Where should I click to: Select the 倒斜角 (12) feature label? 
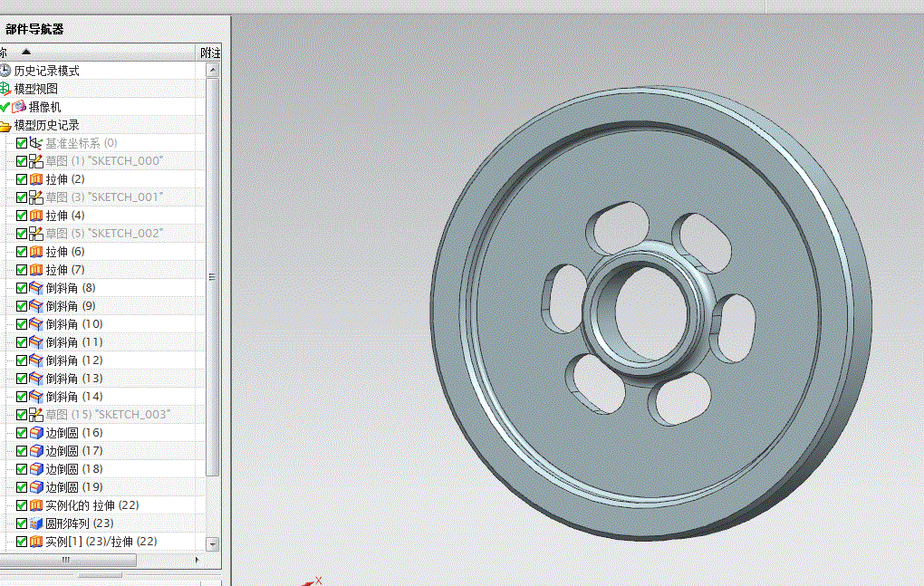point(74,360)
